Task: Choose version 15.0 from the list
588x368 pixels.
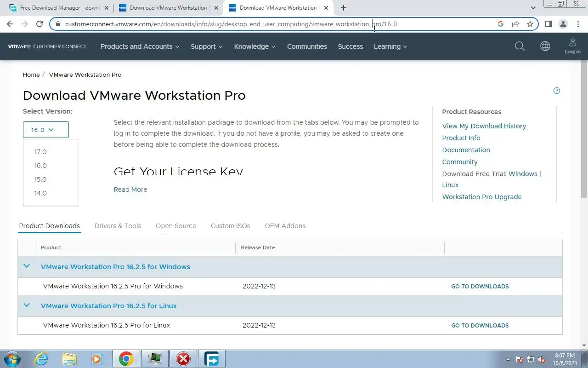Action: coord(40,179)
